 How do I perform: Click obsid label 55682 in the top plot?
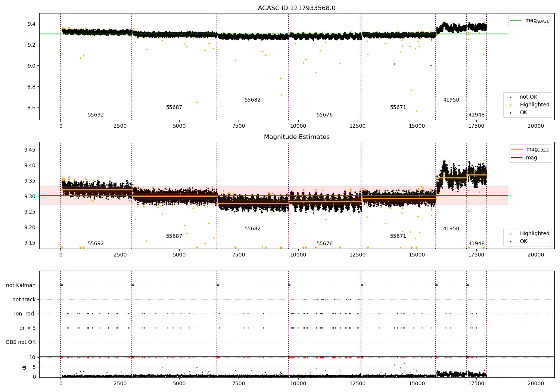pos(252,100)
